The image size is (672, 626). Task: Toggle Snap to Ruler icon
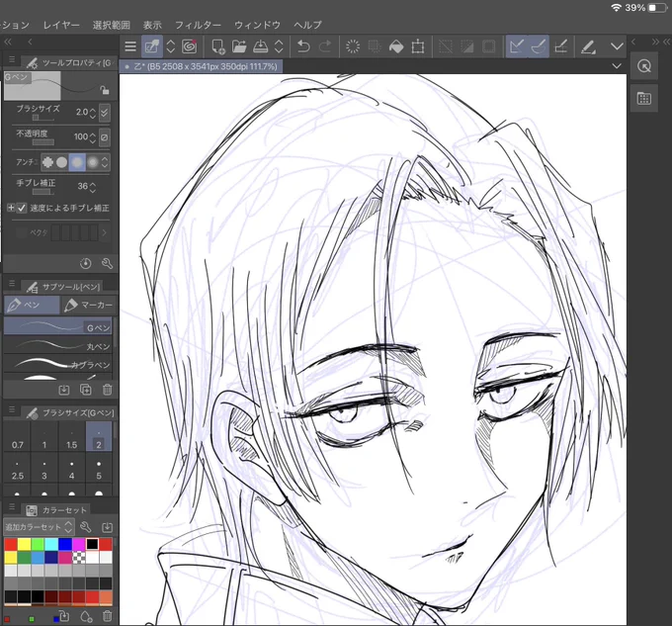(x=517, y=46)
